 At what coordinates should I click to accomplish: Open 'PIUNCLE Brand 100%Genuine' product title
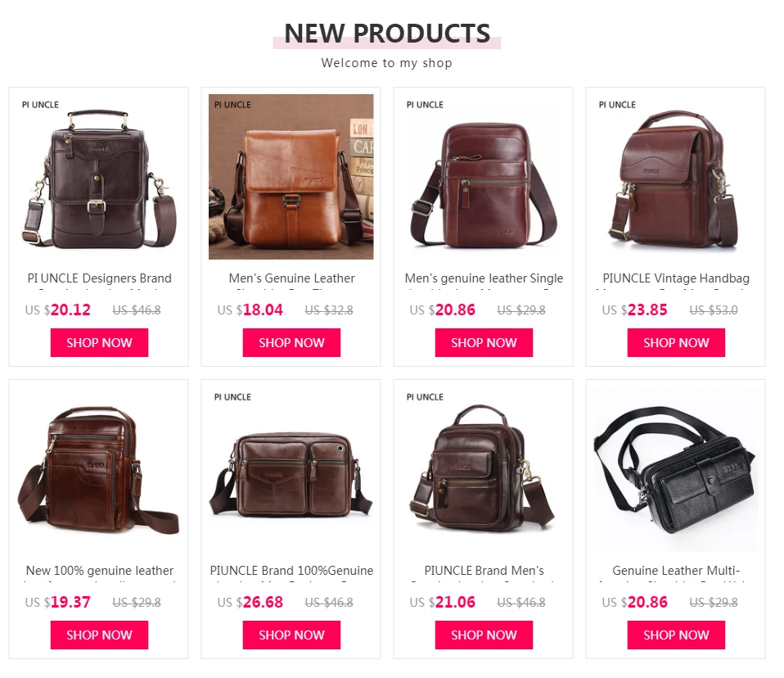[291, 571]
